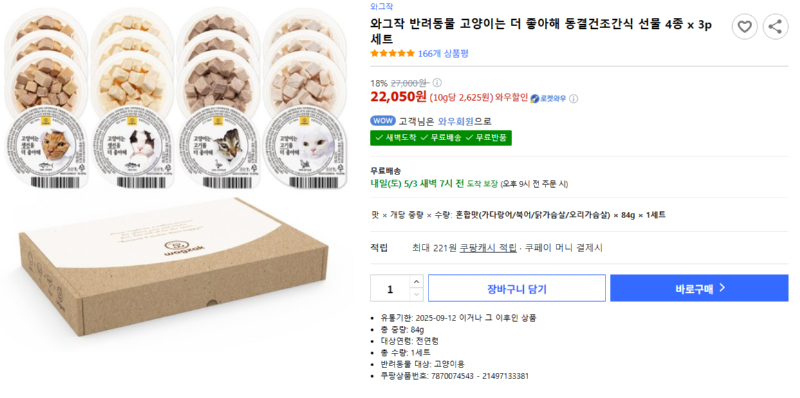The image size is (800, 398).
Task: Click the orange cat treat lid image
Action: 45,147
